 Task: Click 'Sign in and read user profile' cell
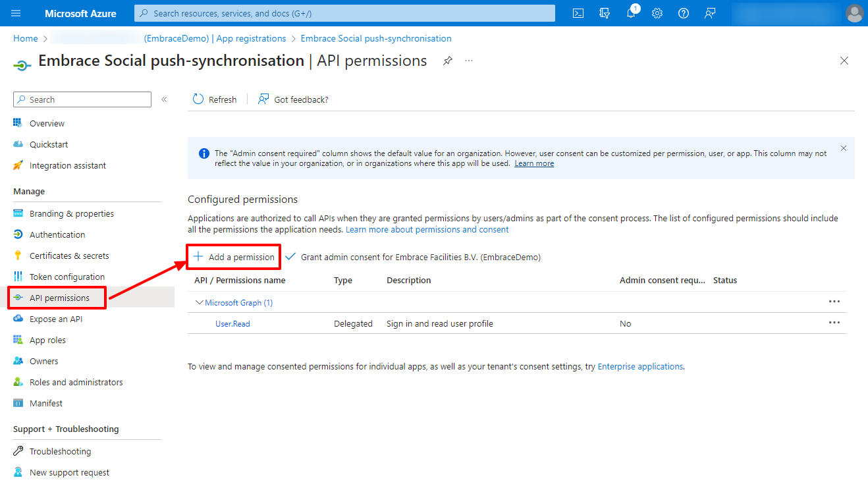[x=440, y=323]
